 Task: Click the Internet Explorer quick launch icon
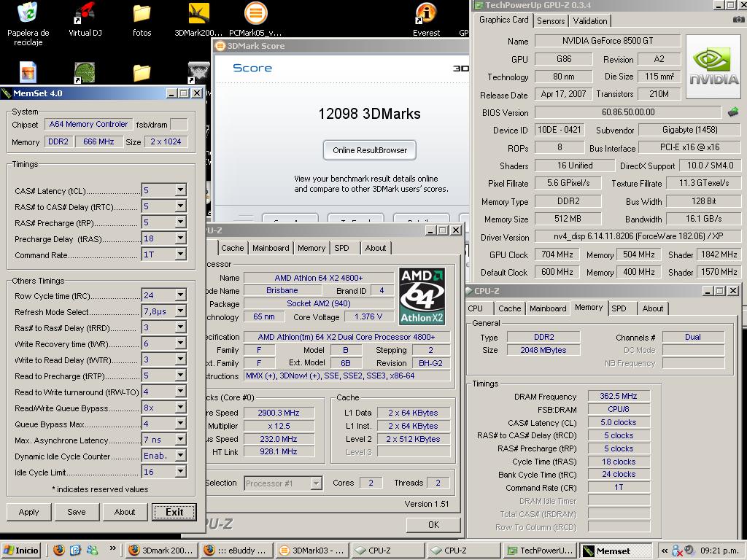[x=75, y=551]
